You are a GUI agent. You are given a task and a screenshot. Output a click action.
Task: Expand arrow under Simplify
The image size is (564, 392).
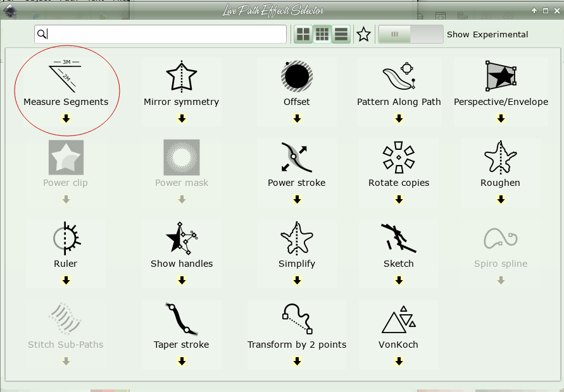(297, 280)
